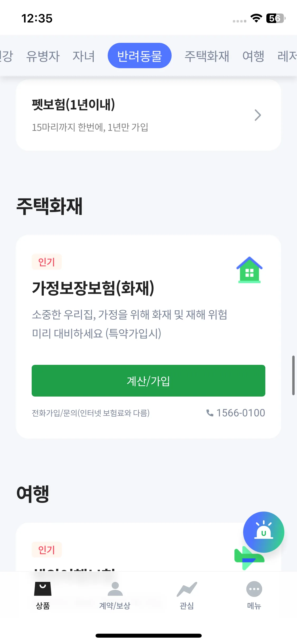Open the 가정보장보험(화재) product title
Image resolution: width=297 pixels, height=644 pixels.
tap(93, 288)
